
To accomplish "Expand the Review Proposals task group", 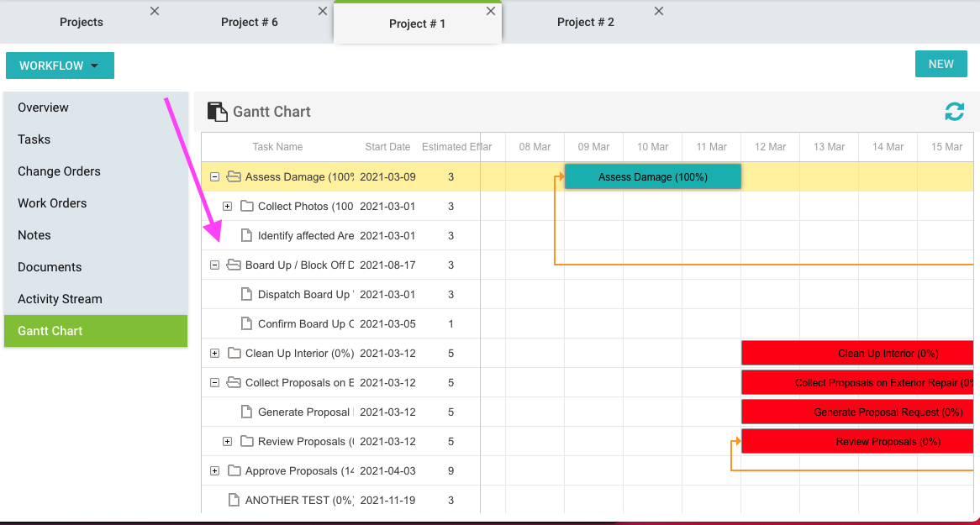I will [x=228, y=441].
